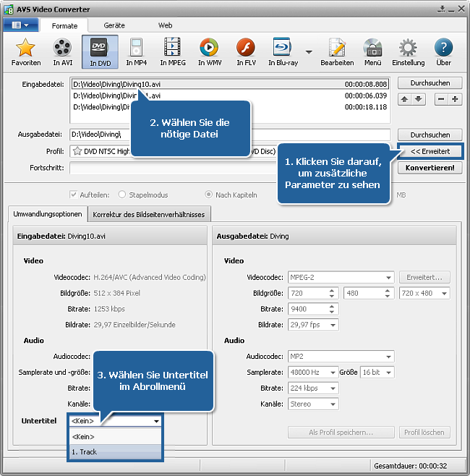This screenshot has height=476, width=470.
Task: Choose the In MP4 format icon
Action: tap(136, 51)
